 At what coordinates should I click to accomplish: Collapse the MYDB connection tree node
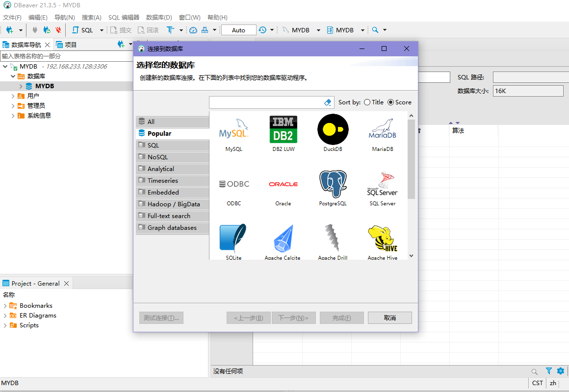(x=5, y=66)
